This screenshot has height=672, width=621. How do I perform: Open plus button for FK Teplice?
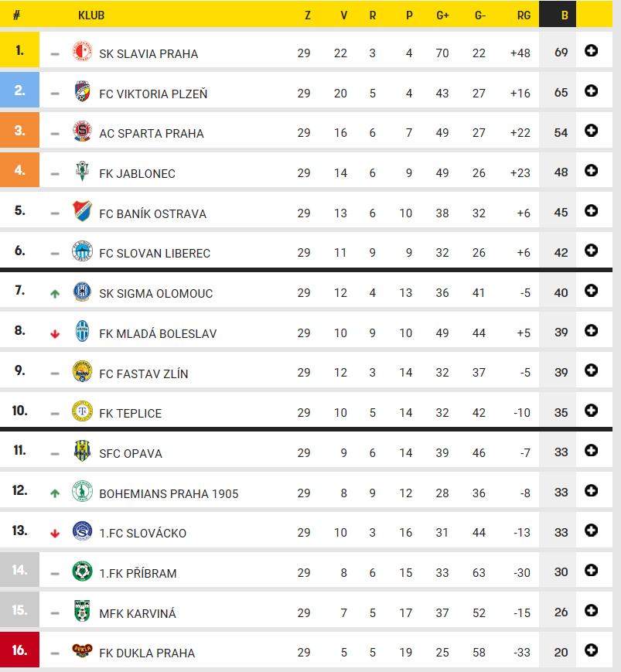coord(591,411)
